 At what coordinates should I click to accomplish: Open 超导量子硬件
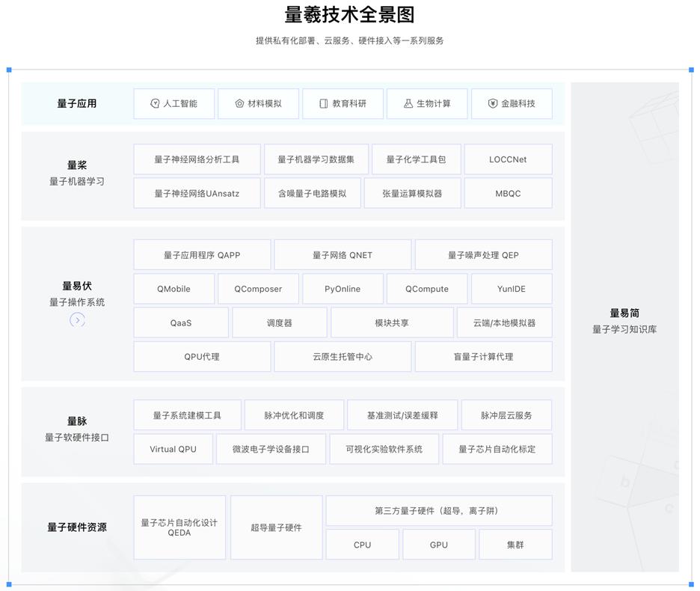[x=277, y=527]
